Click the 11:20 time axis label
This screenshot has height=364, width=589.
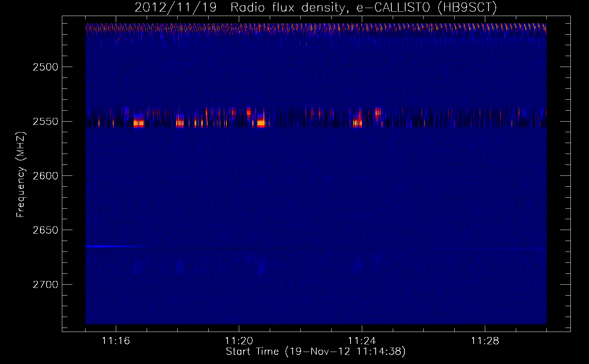pos(239,341)
